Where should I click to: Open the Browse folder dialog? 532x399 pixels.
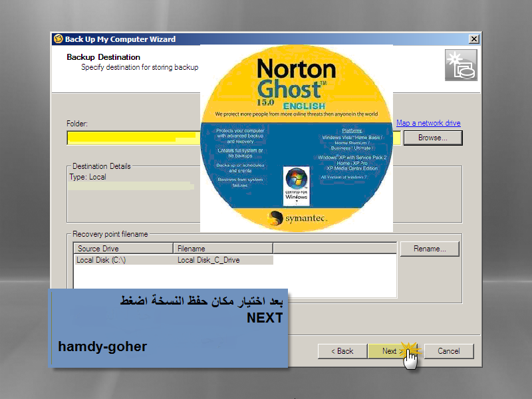433,138
